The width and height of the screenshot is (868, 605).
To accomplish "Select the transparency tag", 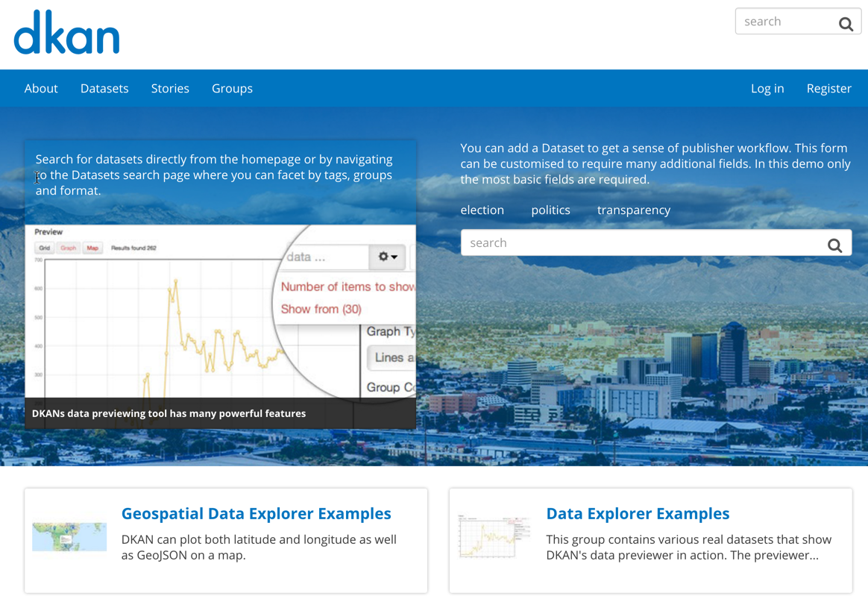I will tap(633, 210).
